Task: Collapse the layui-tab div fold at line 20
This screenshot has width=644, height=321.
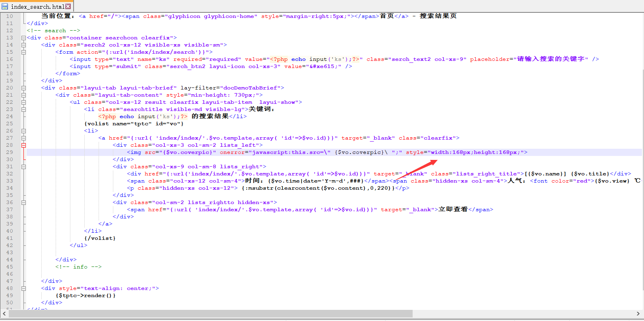Action: click(x=23, y=88)
